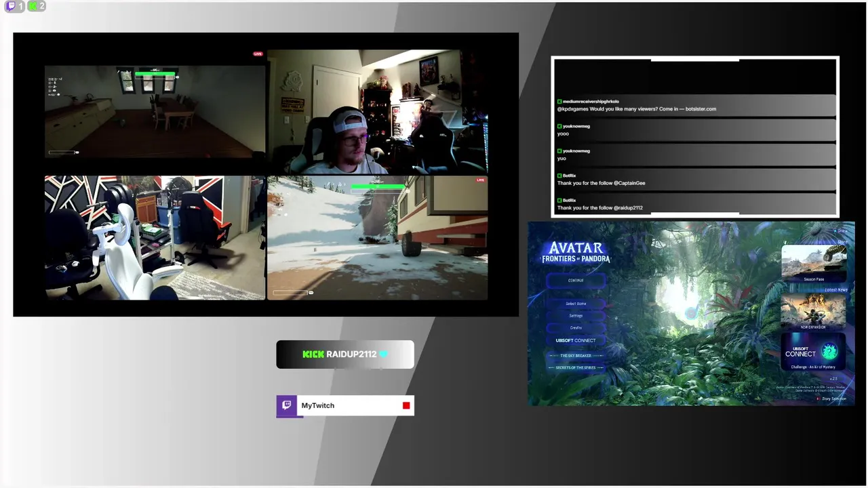
Task: Click 'Thank you for the follow @CaptainGee'
Action: [601, 183]
